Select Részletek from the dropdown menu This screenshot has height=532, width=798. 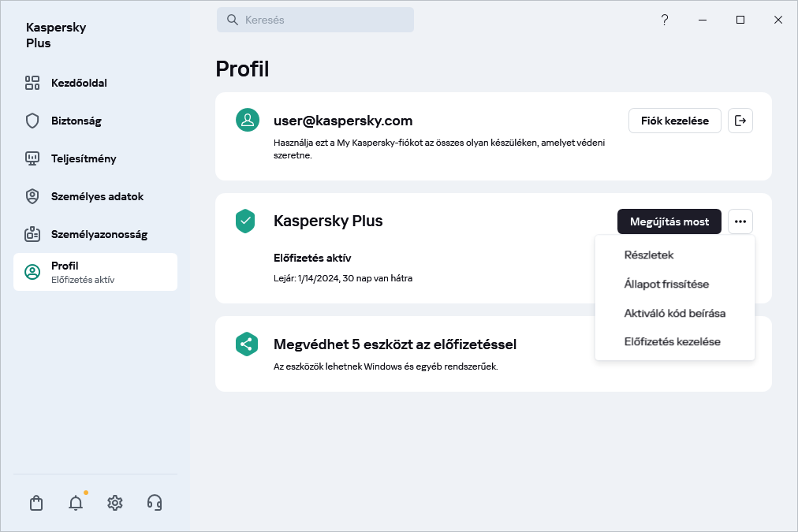tap(649, 255)
